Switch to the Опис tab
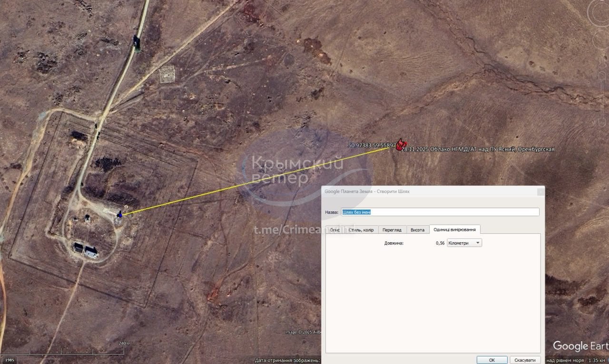Image resolution: width=609 pixels, height=364 pixels. pyautogui.click(x=334, y=230)
